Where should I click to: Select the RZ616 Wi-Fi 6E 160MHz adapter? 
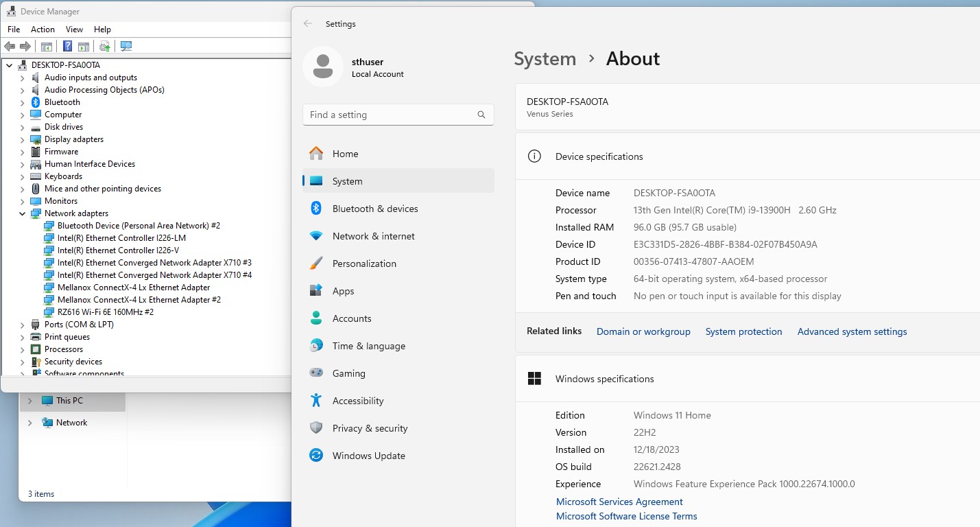click(105, 312)
